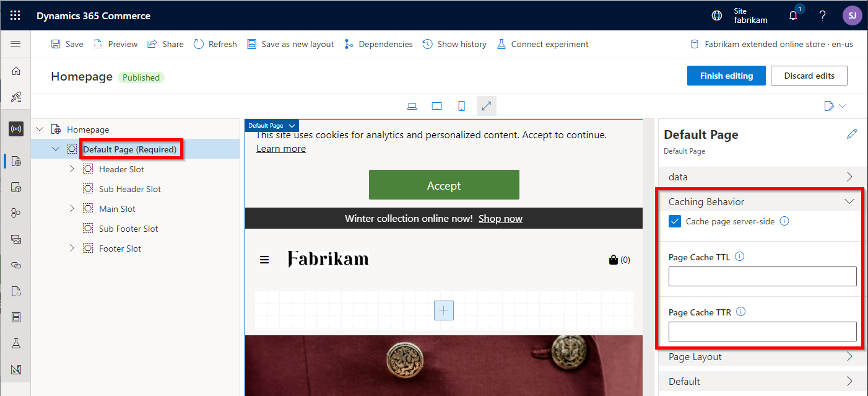Click Refresh in the toolbar
Screen dimensions: 868x396
click(215, 44)
